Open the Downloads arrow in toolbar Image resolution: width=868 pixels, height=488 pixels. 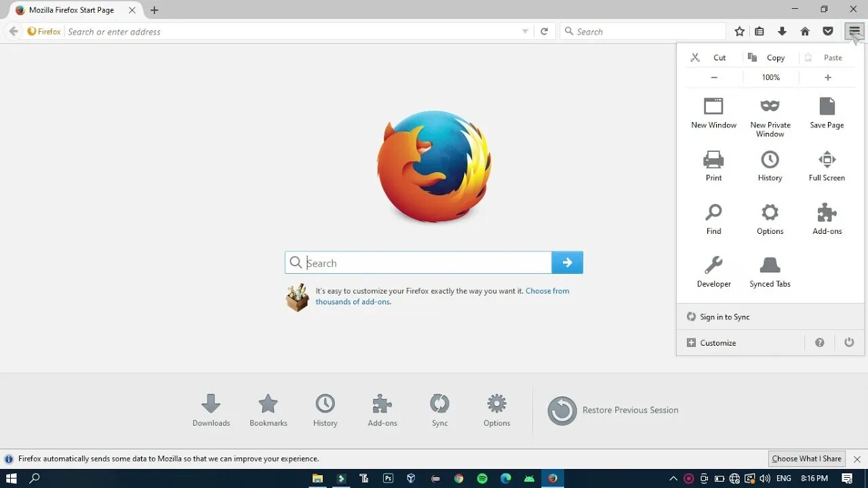tap(782, 31)
